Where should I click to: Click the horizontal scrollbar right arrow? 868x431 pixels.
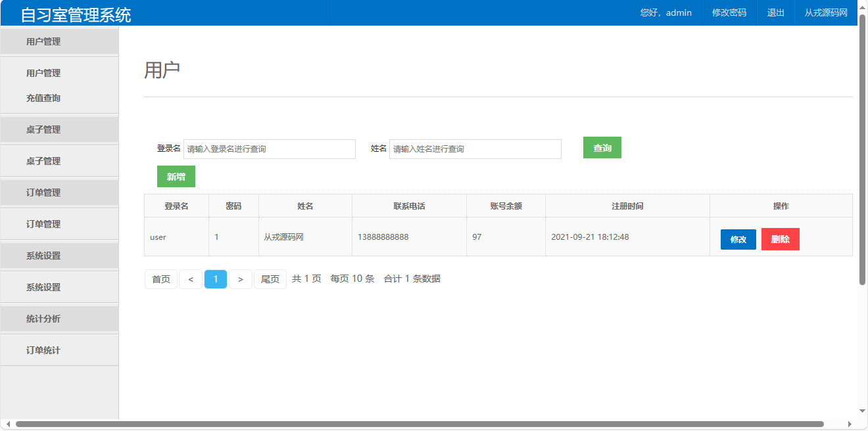[x=850, y=424]
